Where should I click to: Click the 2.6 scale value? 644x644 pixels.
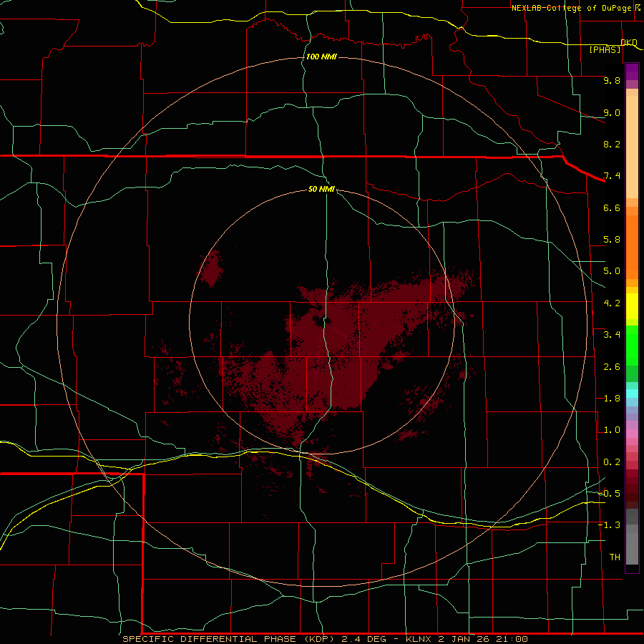coord(612,367)
